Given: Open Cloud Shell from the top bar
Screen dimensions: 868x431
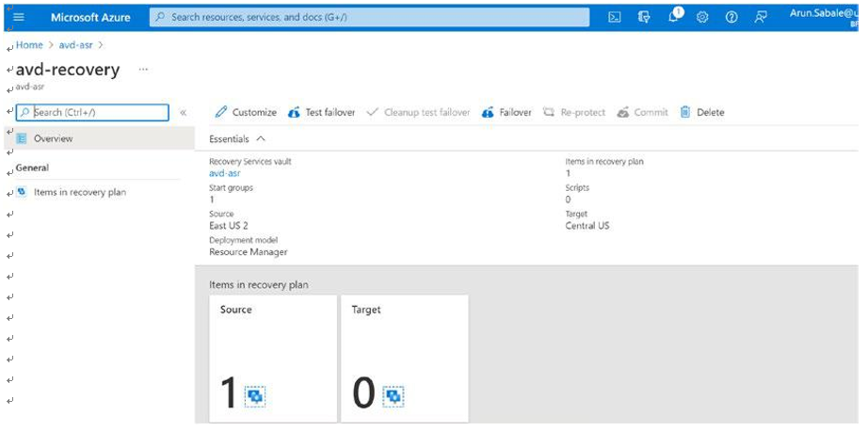Looking at the screenshot, I should pyautogui.click(x=614, y=17).
